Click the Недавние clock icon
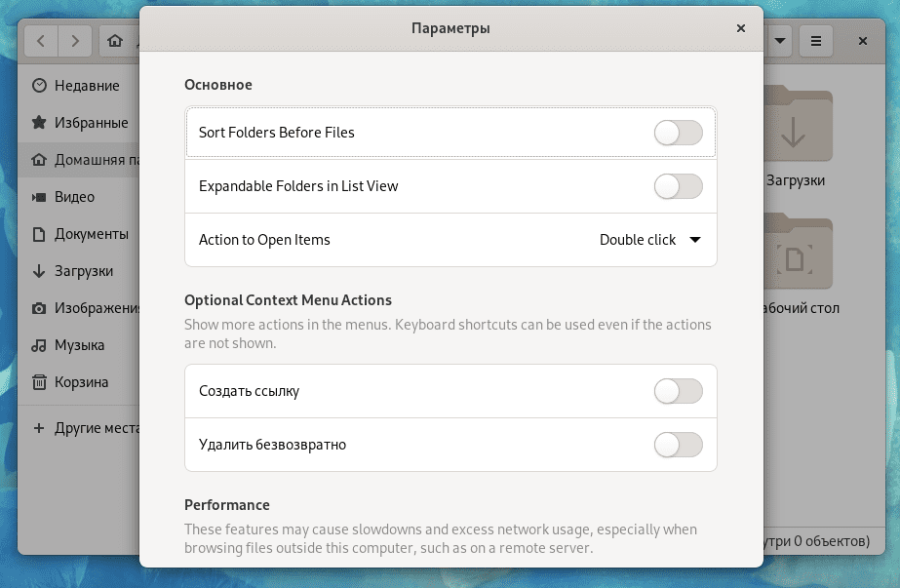Screen dimensions: 900x588 pyautogui.click(x=39, y=86)
